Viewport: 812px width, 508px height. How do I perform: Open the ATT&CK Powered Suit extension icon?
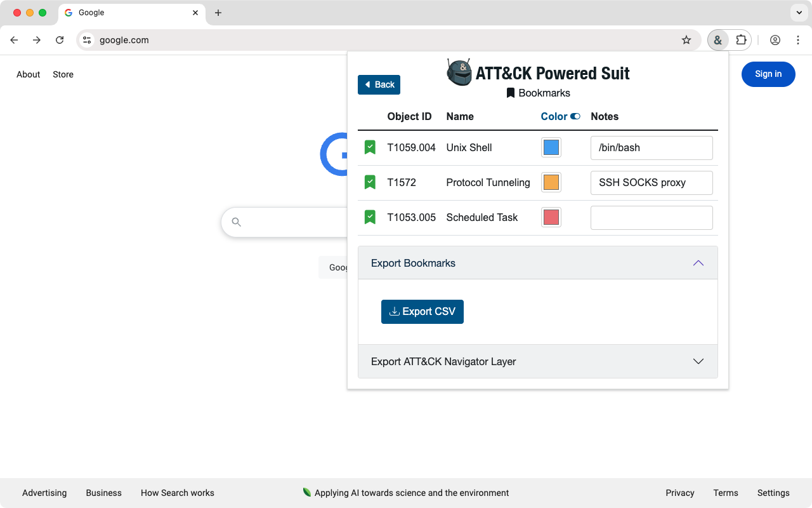coord(717,40)
